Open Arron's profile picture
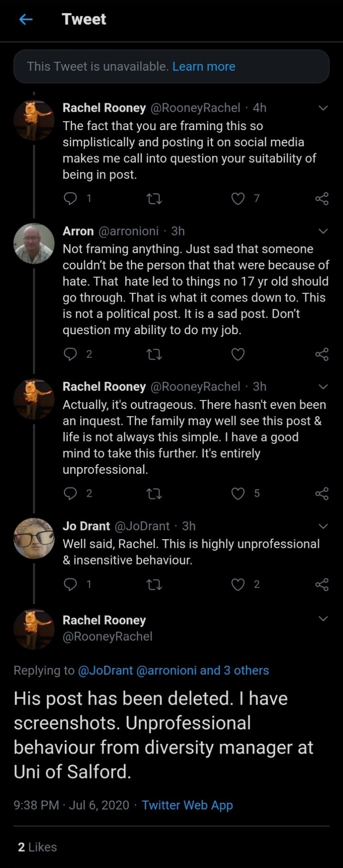343x868 pixels. [x=34, y=244]
